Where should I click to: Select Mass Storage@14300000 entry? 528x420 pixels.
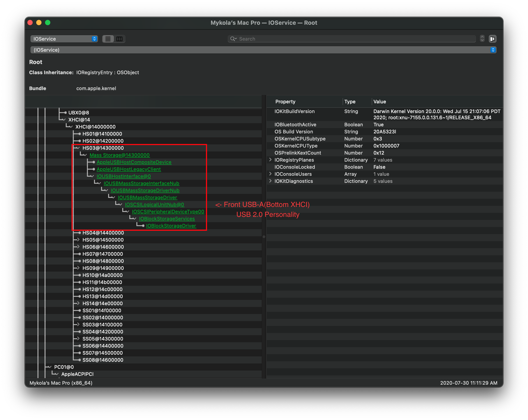(119, 155)
